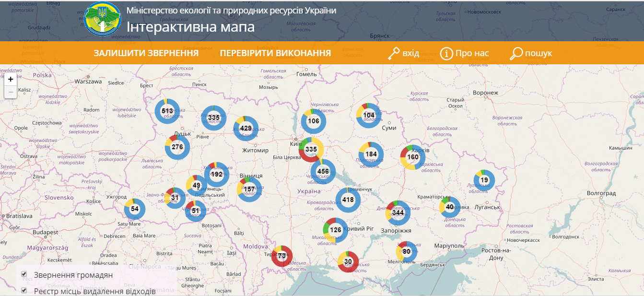The width and height of the screenshot is (644, 296).
Task: Uncheck Реєстр місць видалення відходів layer
Action: coord(24,290)
